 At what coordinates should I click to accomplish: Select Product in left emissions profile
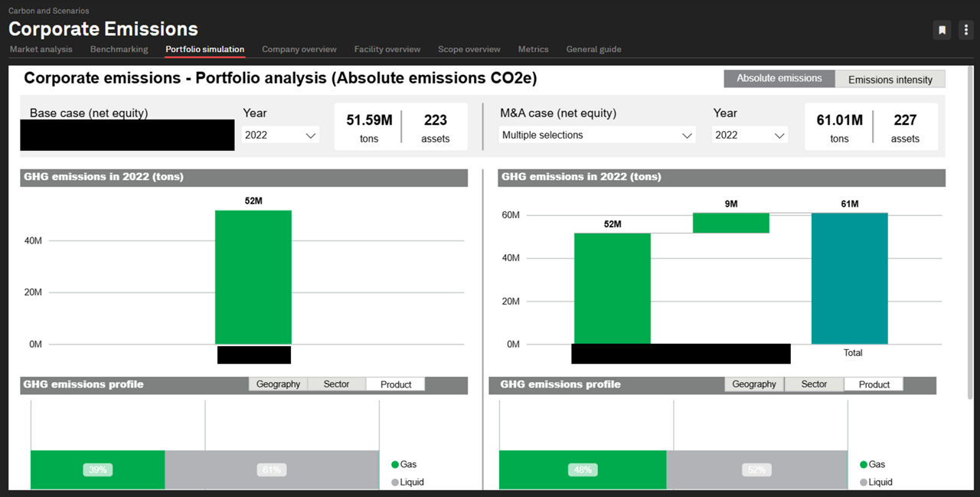tap(395, 384)
